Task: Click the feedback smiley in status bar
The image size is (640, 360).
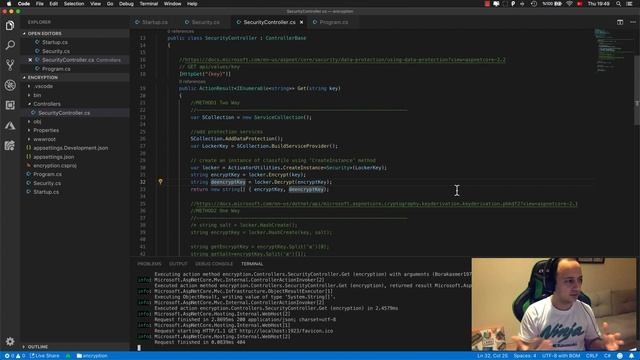Action: 620,356
